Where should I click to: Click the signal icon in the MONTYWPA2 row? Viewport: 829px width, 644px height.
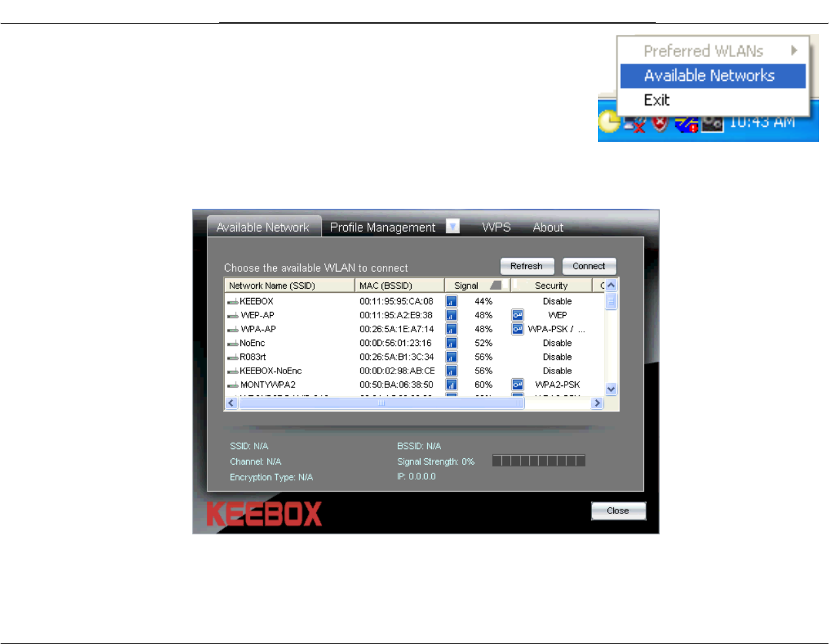click(451, 385)
